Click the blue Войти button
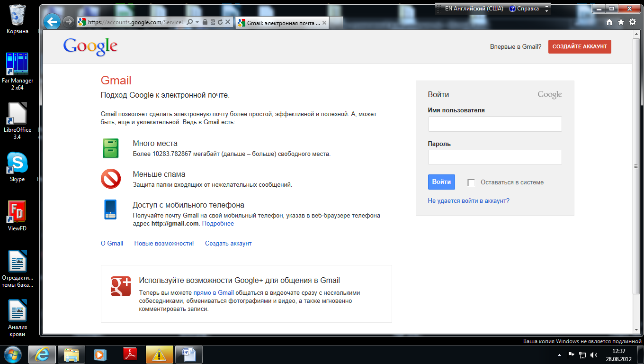Image resolution: width=644 pixels, height=364 pixels. (x=441, y=182)
